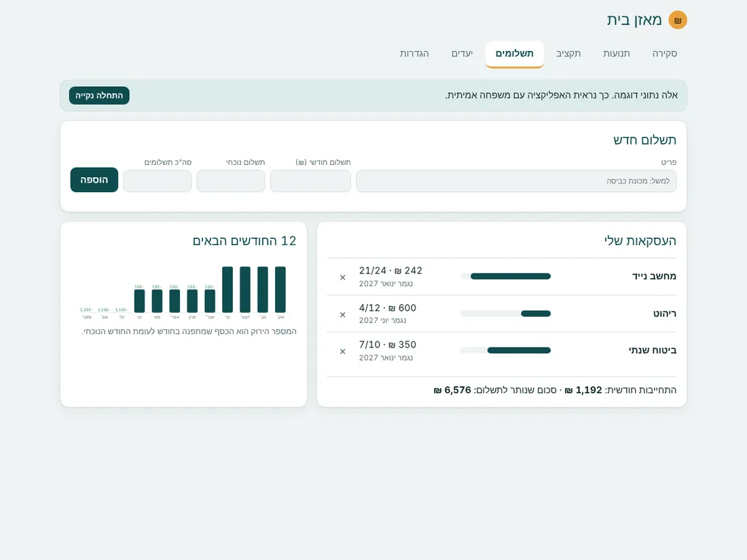Click the "7/10 · ₪ 350" amount text
747x560 pixels.
pos(388,345)
